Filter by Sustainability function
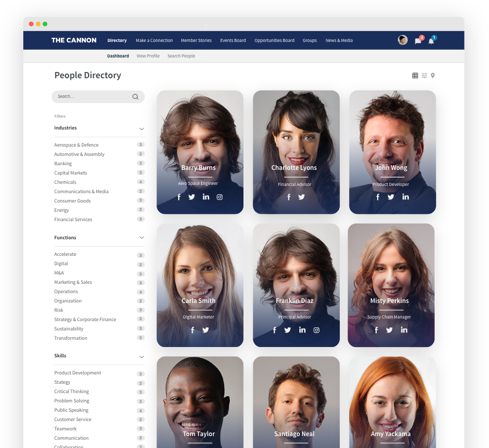 tap(69, 329)
